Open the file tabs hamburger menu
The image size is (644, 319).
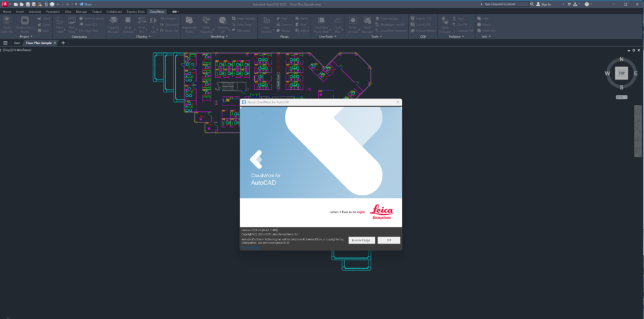click(x=5, y=43)
